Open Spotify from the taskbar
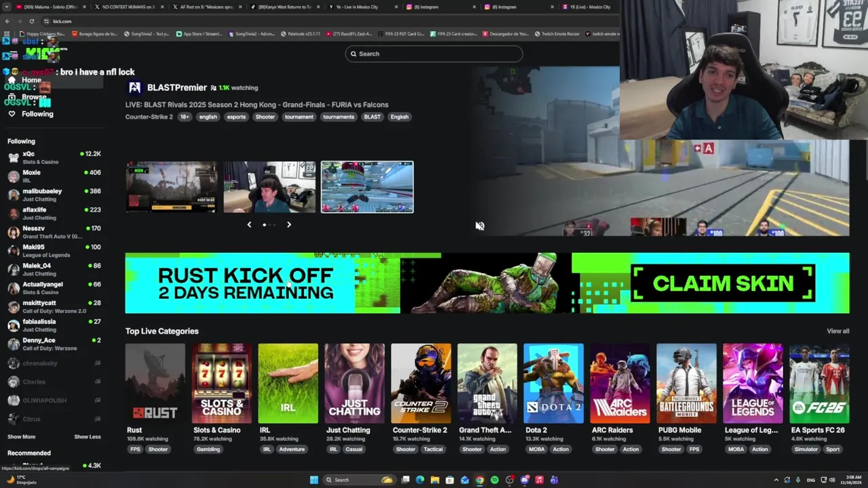This screenshot has height=488, width=868. (494, 480)
